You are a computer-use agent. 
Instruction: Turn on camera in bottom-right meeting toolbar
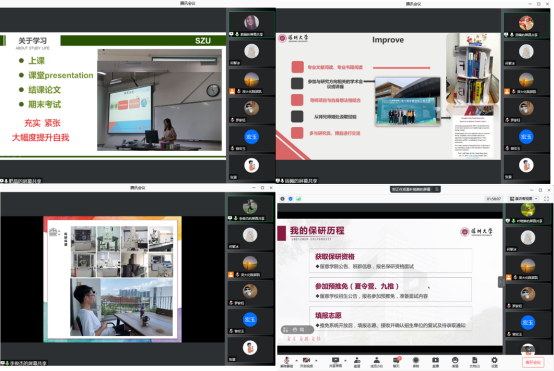coord(306,361)
